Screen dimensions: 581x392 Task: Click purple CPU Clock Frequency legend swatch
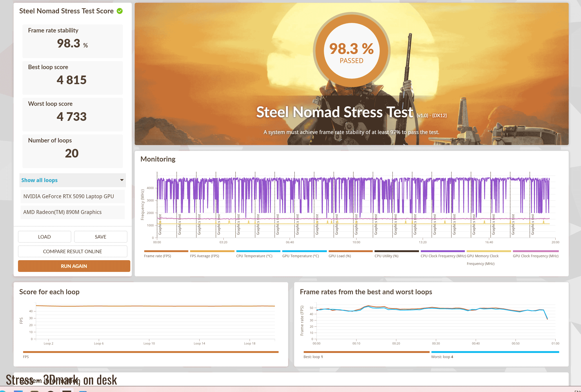pos(442,251)
